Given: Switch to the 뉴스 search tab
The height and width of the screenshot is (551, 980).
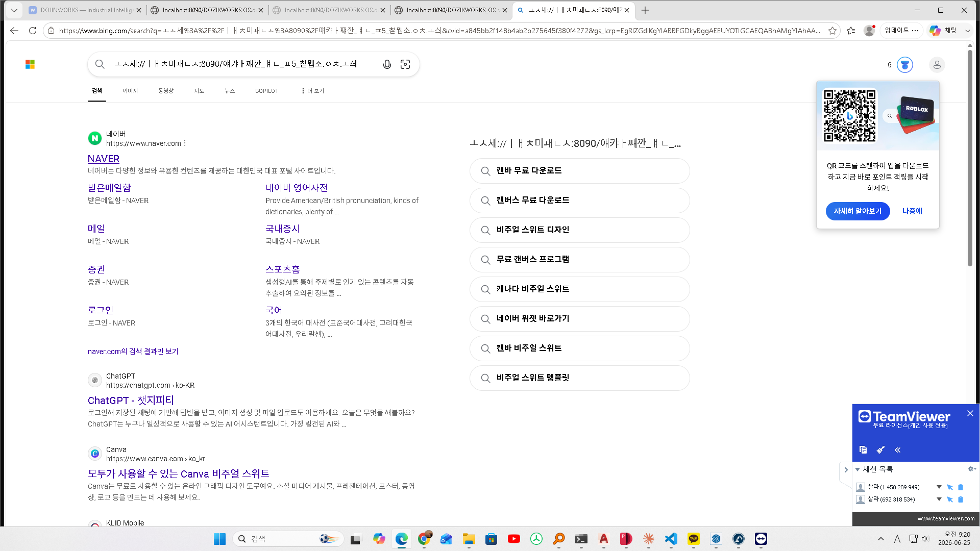Looking at the screenshot, I should [x=230, y=91].
